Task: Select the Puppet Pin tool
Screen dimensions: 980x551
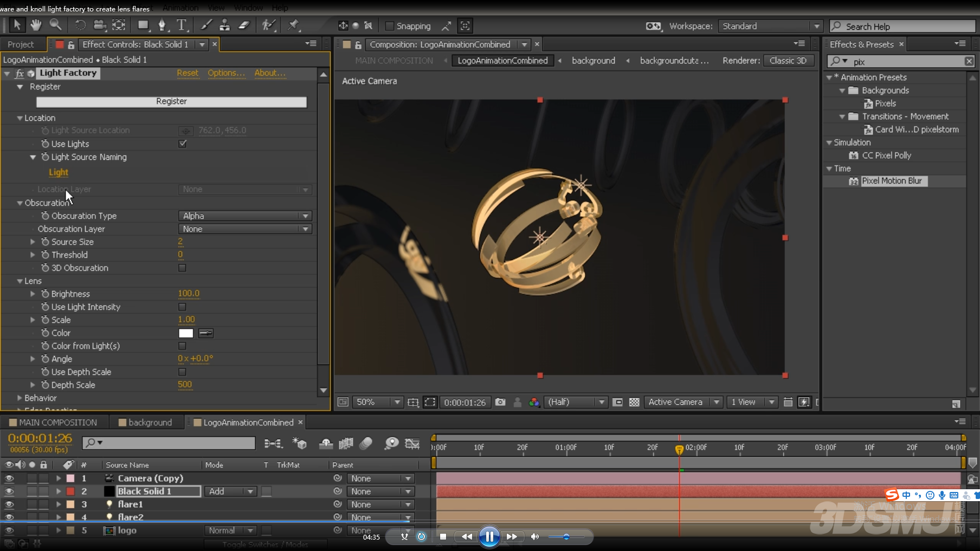Action: (x=293, y=25)
